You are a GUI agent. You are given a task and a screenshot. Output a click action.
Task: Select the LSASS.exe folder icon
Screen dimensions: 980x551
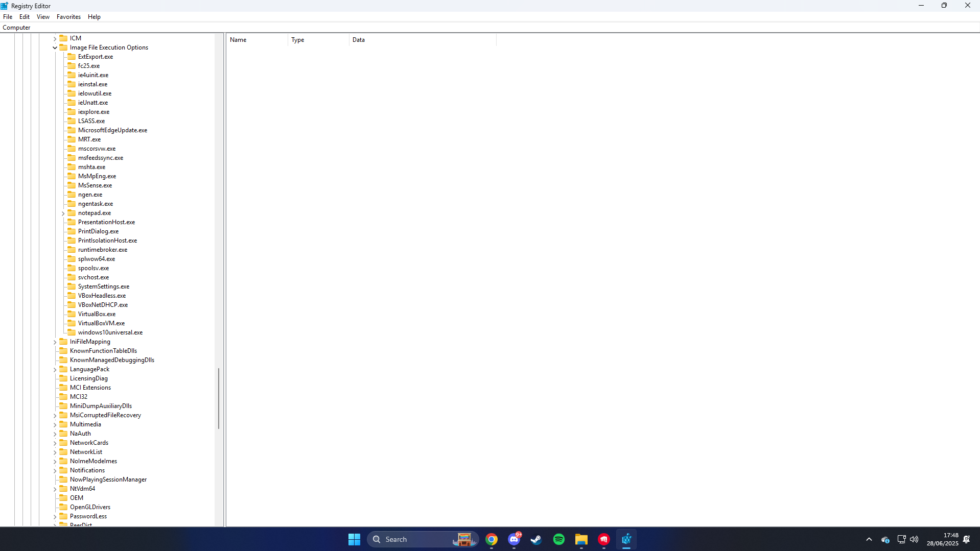[x=72, y=121]
